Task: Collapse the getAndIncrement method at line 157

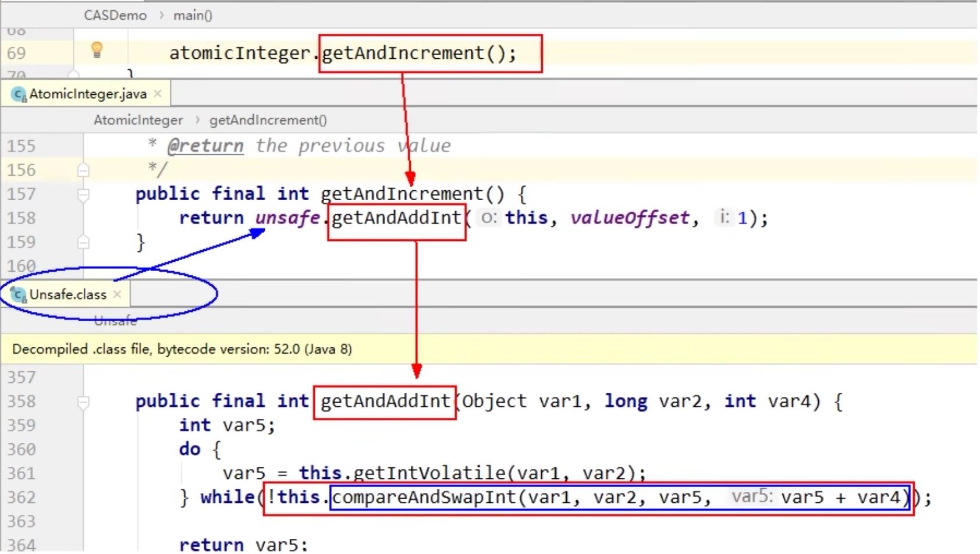Action: [x=83, y=194]
